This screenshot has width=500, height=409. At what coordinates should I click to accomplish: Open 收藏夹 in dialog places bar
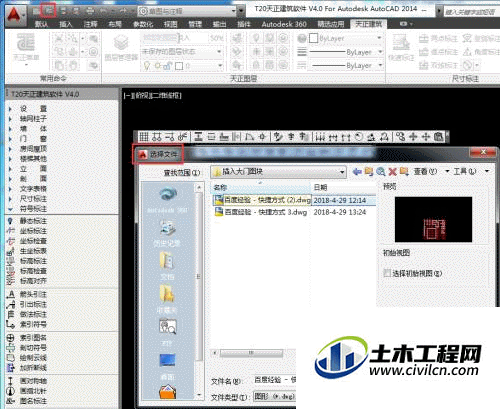167,298
